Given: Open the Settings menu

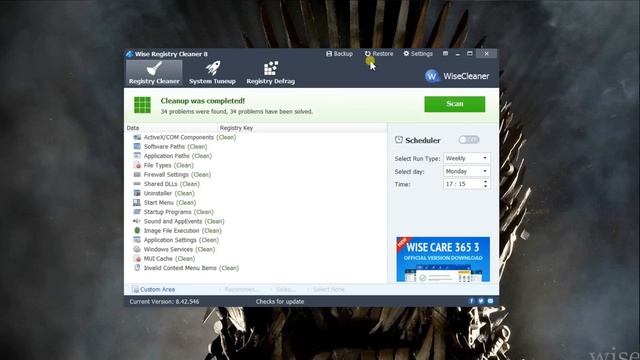Looking at the screenshot, I should tap(418, 53).
